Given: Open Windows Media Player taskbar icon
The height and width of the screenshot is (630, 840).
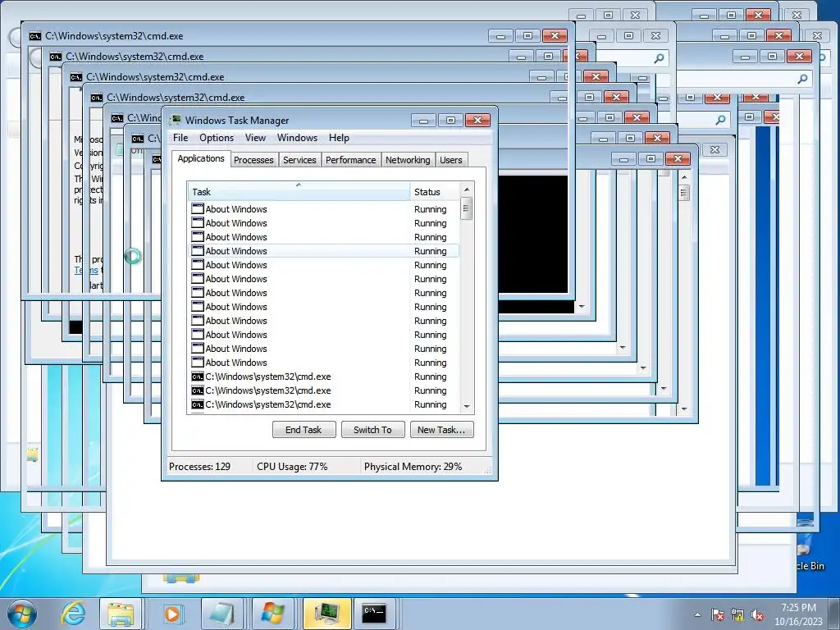Looking at the screenshot, I should [171, 614].
